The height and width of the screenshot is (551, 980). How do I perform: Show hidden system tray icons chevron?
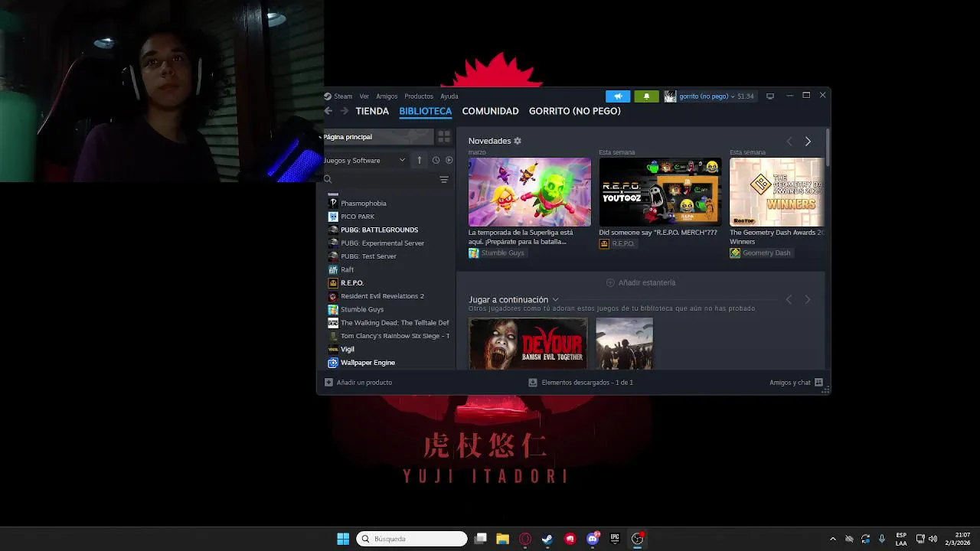(833, 539)
